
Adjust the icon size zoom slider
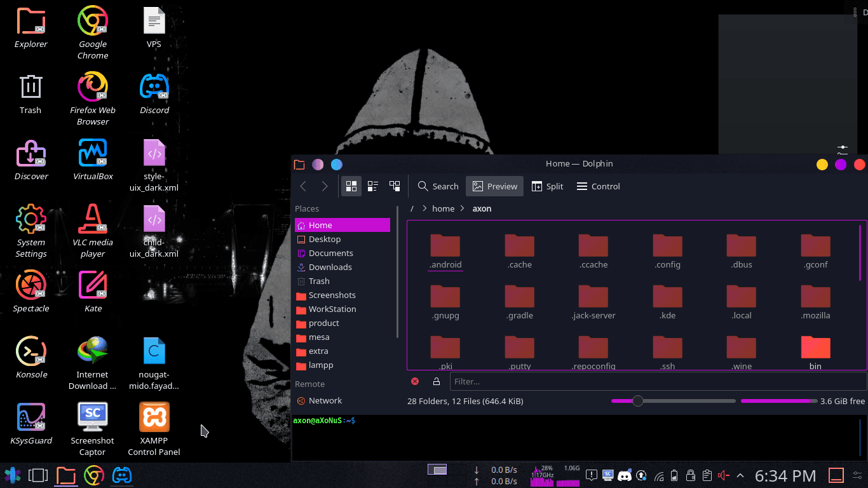(638, 401)
